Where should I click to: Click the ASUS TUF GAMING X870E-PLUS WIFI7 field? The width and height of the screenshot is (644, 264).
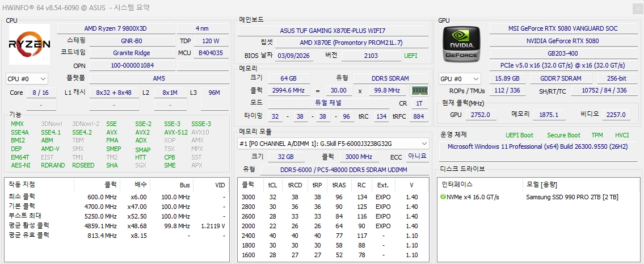point(332,31)
